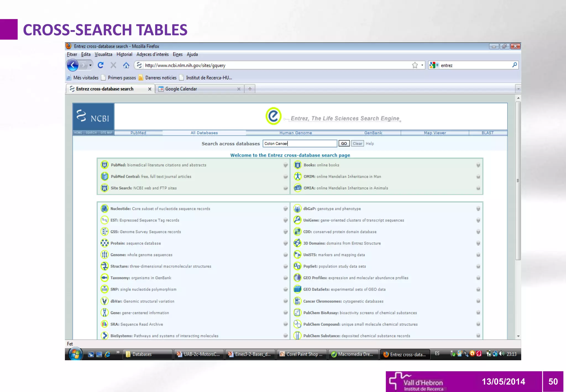Open the GenBank navigation link
566x392 pixels.
point(373,133)
